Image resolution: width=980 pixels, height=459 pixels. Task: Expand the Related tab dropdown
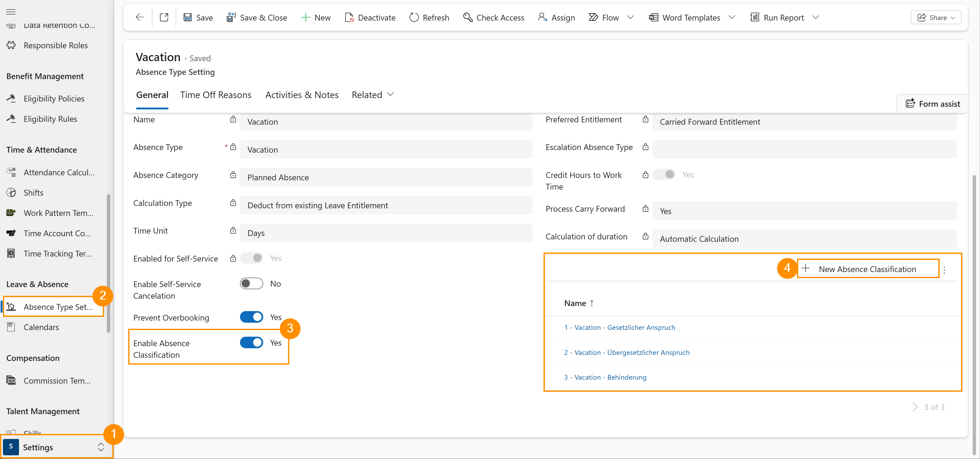point(372,94)
